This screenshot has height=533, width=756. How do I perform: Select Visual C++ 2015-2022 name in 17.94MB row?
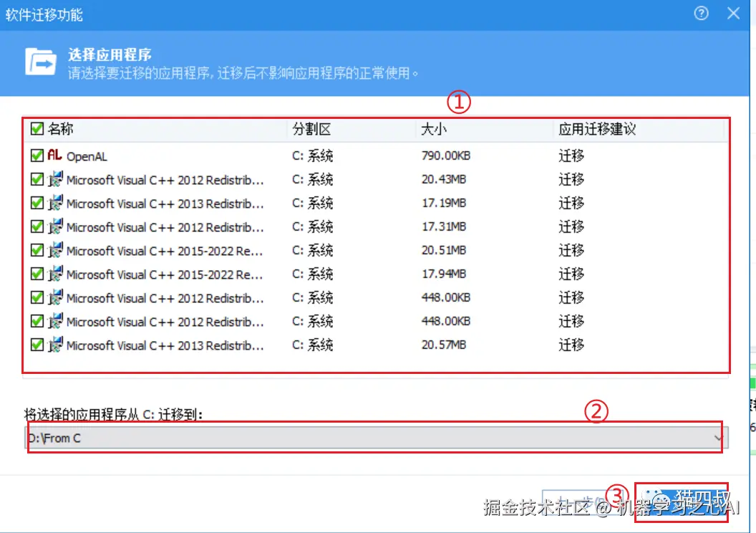(165, 274)
